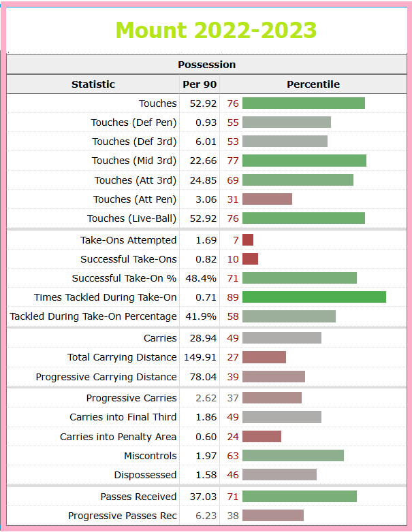The image size is (412, 532).
Task: Open the Touches (Def Pen) stat link
Action: [134, 122]
